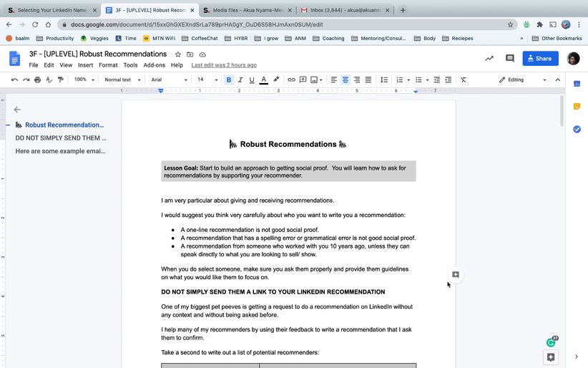Screen dimensions: 588x368
Task: Open the Insert image dropdown arrow
Action: (x=321, y=80)
